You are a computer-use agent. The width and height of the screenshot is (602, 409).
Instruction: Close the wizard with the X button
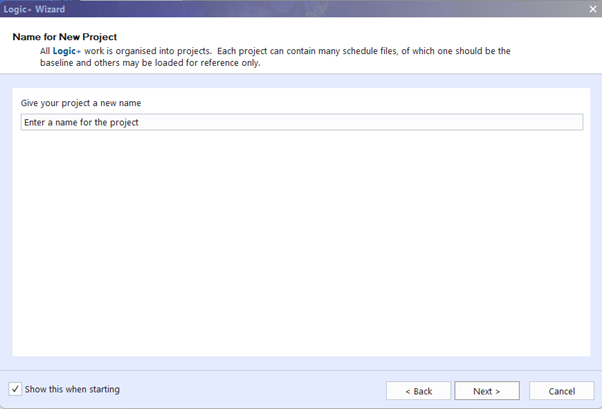(592, 9)
